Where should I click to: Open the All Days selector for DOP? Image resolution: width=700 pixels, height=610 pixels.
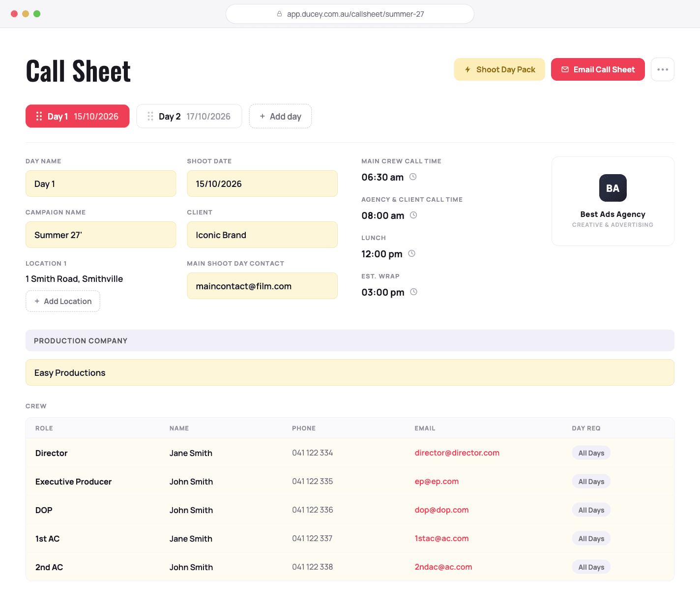coord(591,510)
